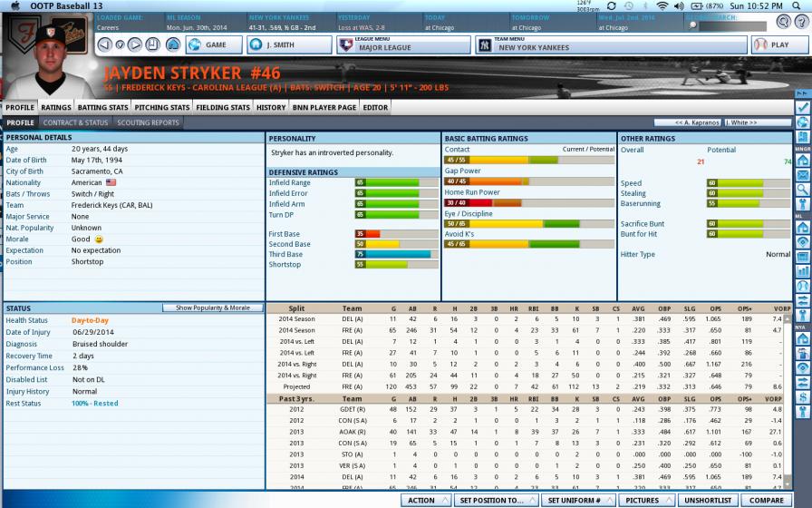
Task: Click the stats table vertical scrollbar
Action: tap(788, 401)
